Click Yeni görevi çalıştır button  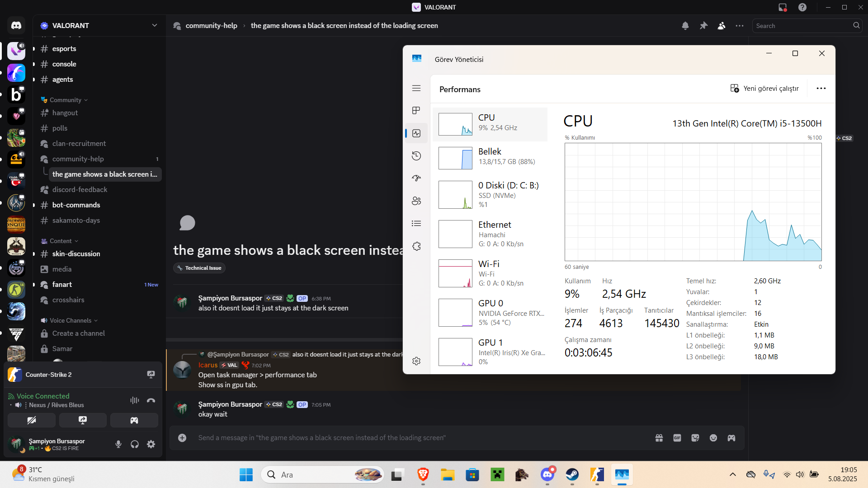point(764,89)
